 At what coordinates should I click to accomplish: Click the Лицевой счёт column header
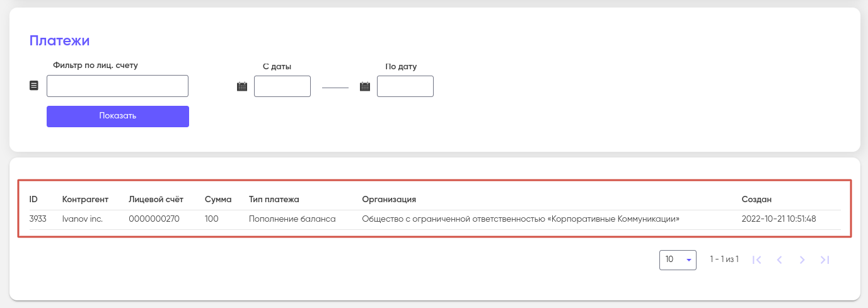click(x=156, y=200)
